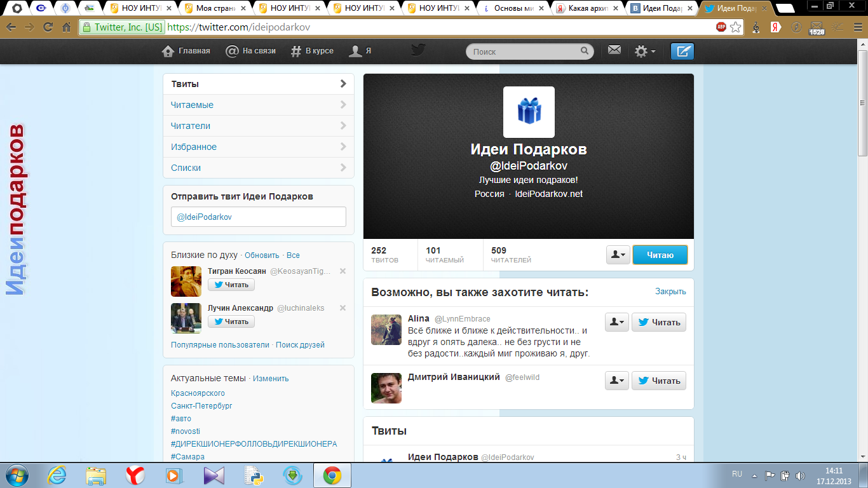Go to Главная in the top navigation
This screenshot has width=868, height=488.
[x=186, y=51]
